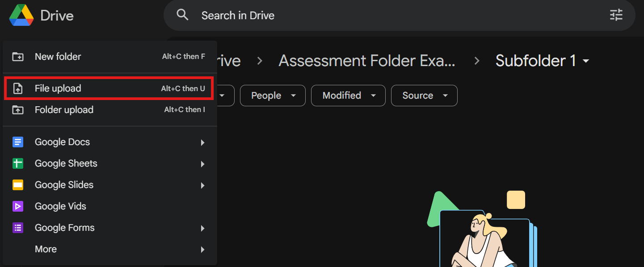
Task: Click the Folder upload icon
Action: 18,109
